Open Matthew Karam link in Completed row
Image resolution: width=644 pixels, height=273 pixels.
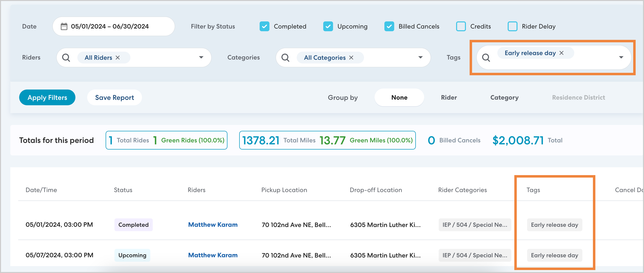[x=213, y=225]
